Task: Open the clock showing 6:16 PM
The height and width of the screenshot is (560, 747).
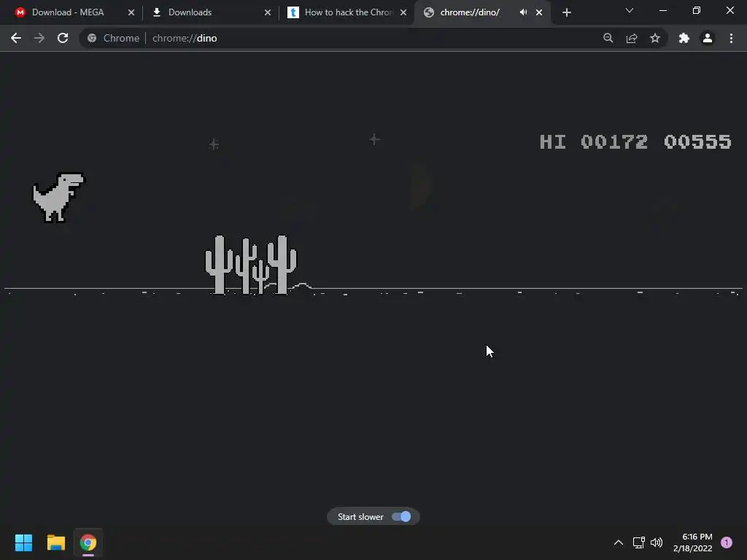Action: click(x=693, y=542)
